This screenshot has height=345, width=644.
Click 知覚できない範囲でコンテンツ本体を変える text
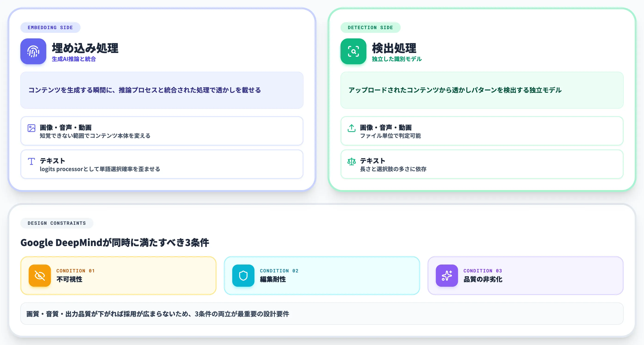click(95, 136)
